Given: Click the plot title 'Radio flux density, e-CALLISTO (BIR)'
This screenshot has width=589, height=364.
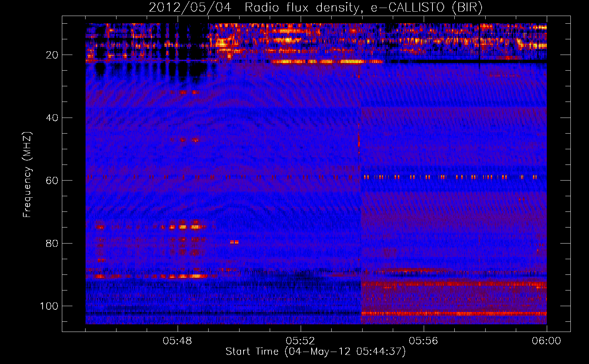Looking at the screenshot, I should coord(363,8).
